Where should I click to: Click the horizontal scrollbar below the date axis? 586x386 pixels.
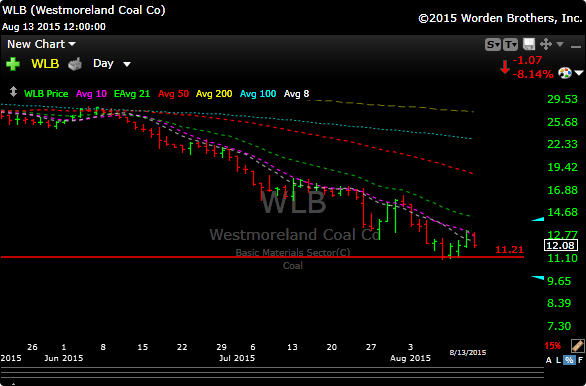coord(272,372)
